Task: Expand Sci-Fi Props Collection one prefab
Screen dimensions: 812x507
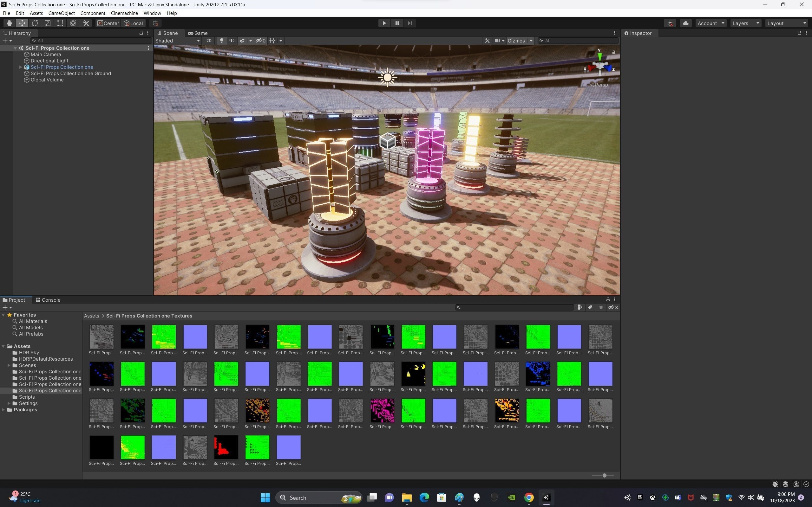Action: pos(21,67)
